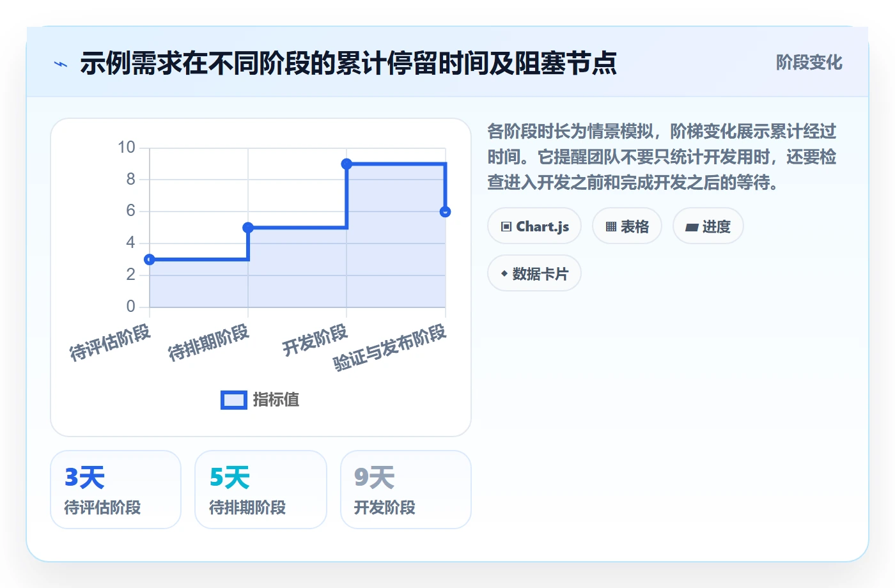Click the y-axis value 10

tap(127, 148)
